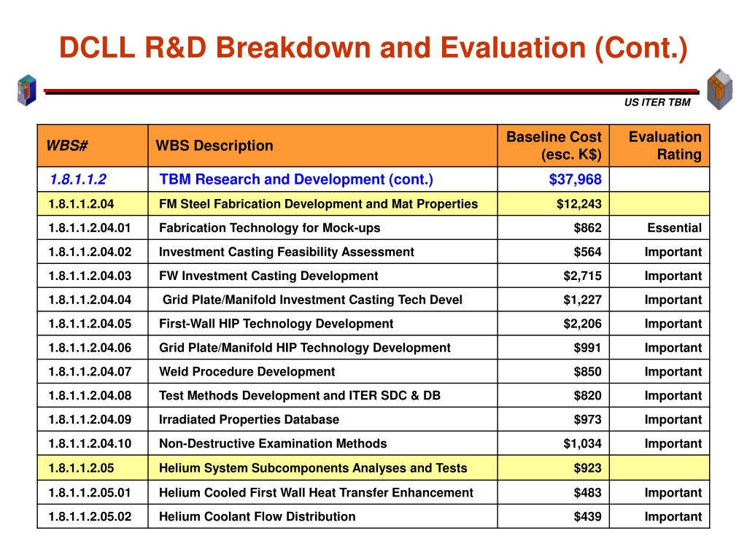Click the slide title 'DCLL R&D Breakdown and Evaluation (Cont.)'
Viewport: 747px width, 560px height.
(373, 48)
